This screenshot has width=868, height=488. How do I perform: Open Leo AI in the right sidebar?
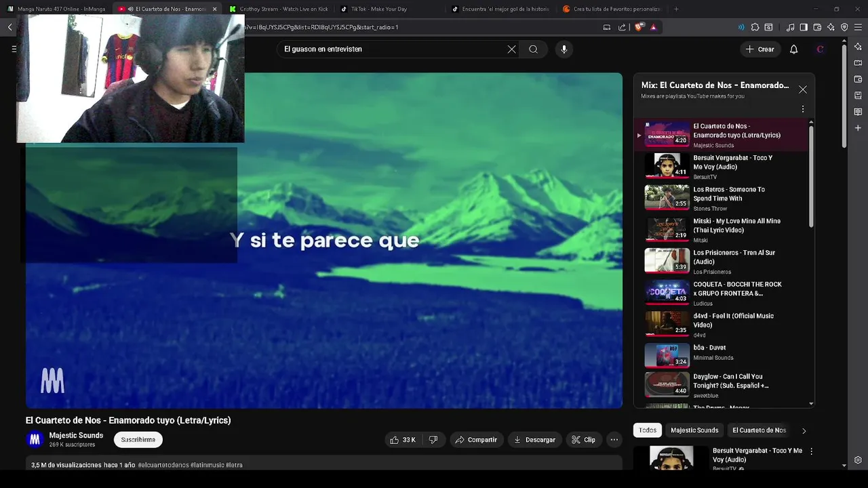[x=858, y=47]
